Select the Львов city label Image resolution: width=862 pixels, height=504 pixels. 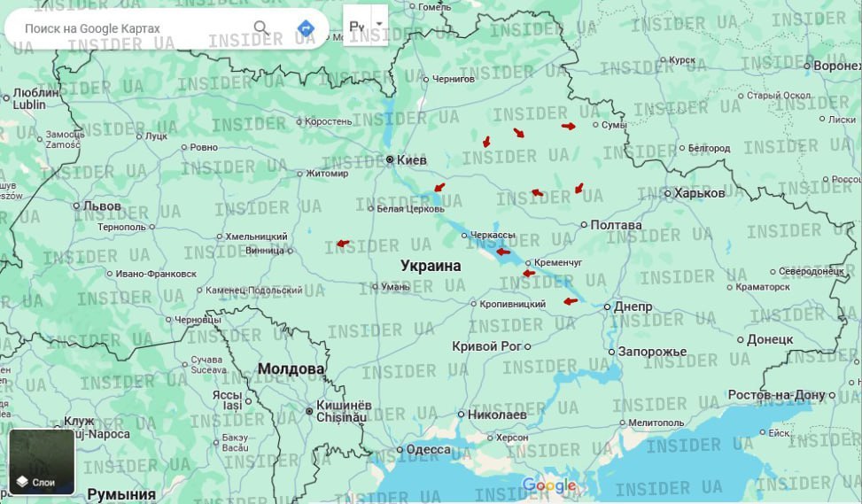pos(102,206)
